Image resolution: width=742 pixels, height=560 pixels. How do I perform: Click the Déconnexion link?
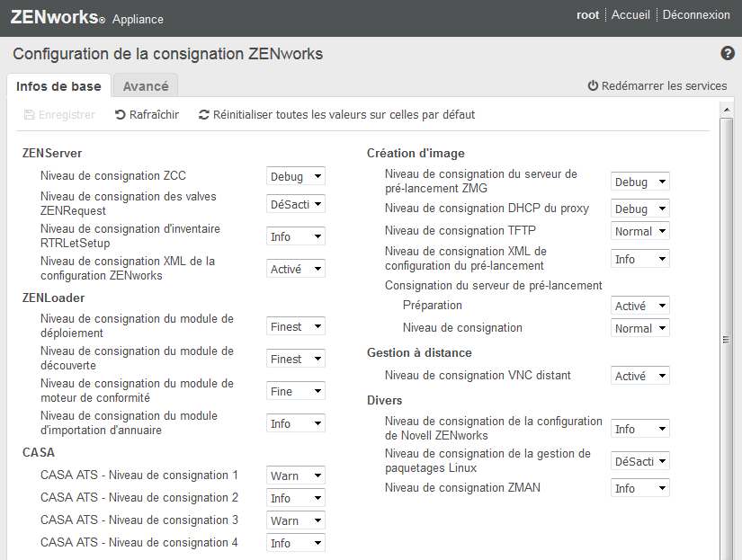click(696, 15)
